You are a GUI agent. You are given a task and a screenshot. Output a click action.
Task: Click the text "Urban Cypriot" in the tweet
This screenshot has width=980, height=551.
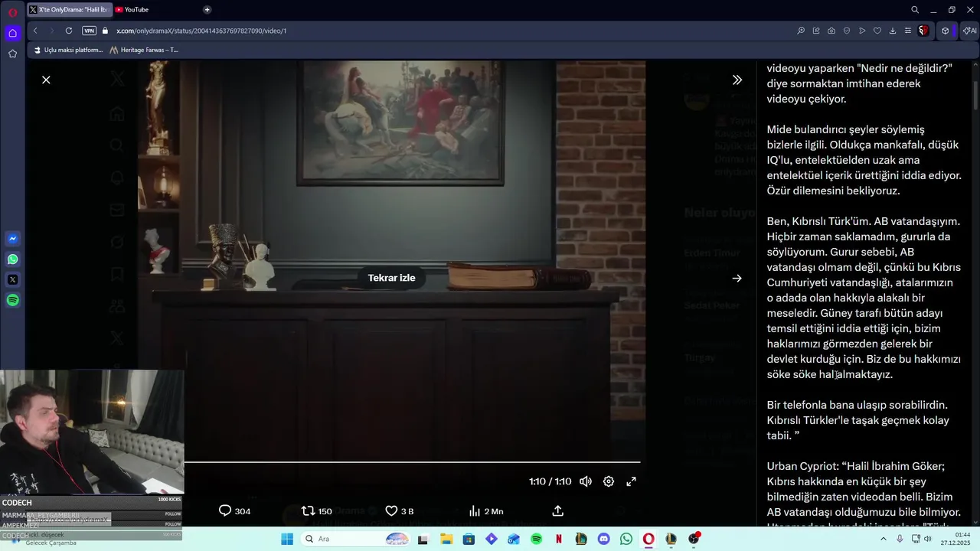coord(802,466)
